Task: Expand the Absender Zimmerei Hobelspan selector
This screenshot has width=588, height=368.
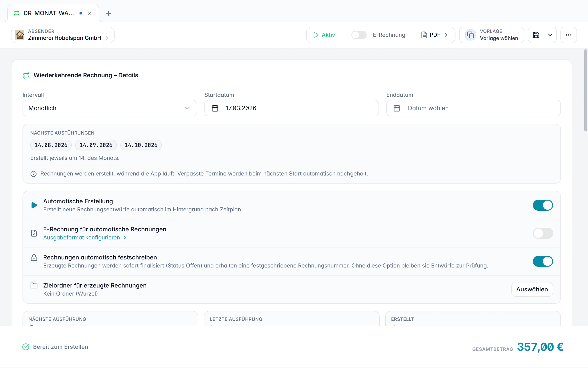Action: (x=63, y=35)
